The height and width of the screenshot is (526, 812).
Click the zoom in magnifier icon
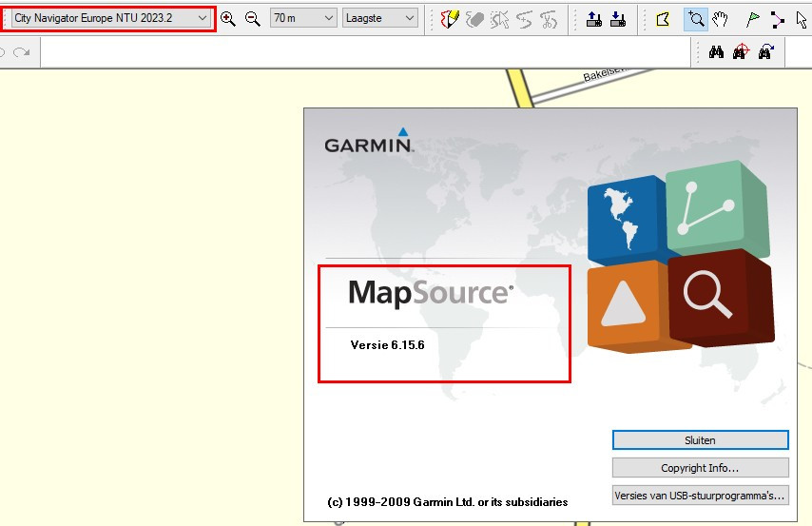228,19
